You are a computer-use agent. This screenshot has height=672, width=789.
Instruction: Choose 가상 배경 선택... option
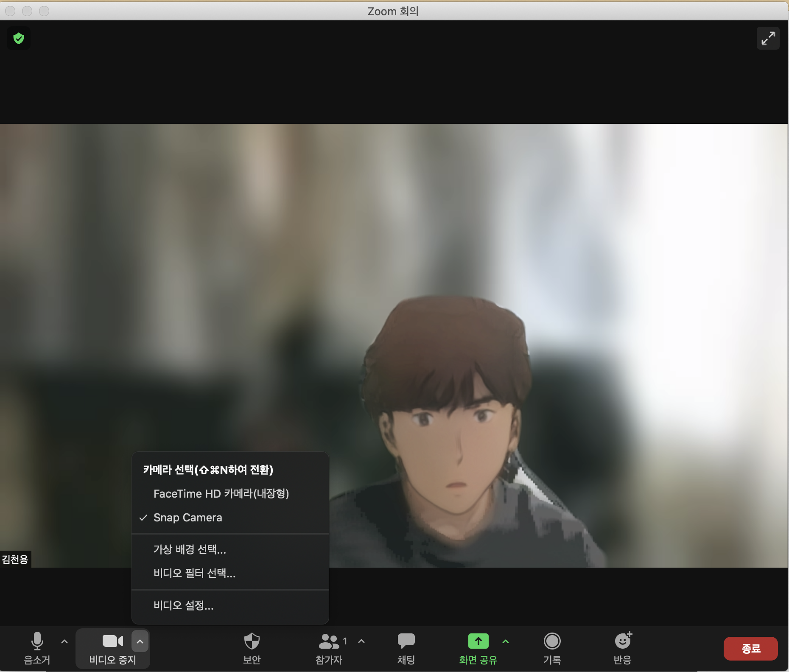[230, 549]
